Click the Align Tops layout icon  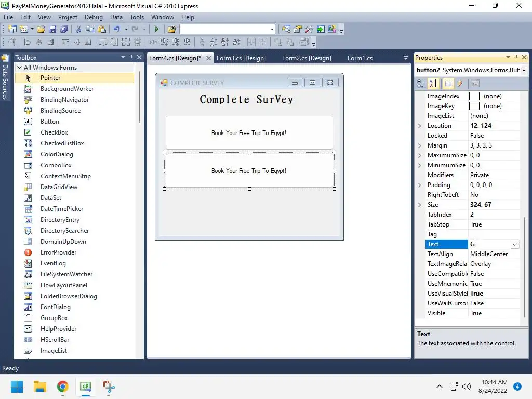[x=65, y=42]
